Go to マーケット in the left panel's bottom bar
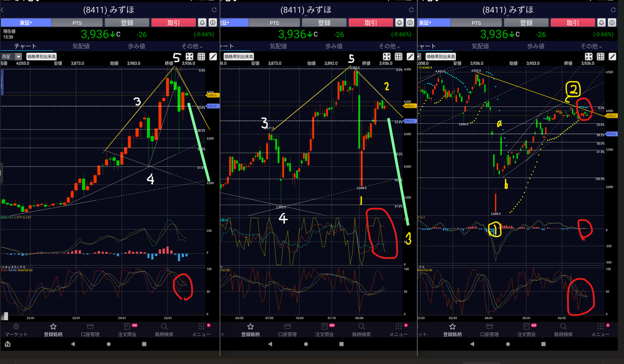The width and height of the screenshot is (624, 364). (x=16, y=330)
